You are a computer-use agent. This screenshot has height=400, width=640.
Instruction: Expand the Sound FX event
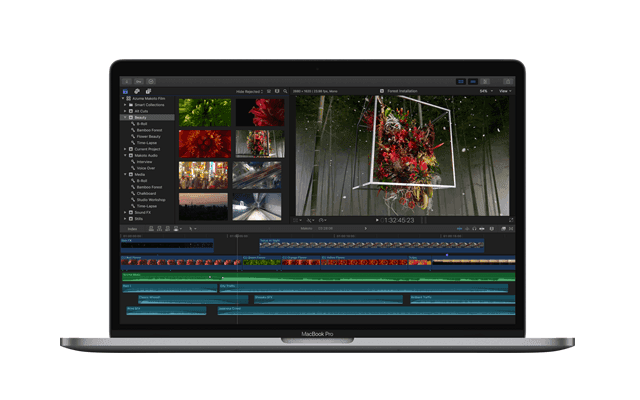click(x=125, y=213)
